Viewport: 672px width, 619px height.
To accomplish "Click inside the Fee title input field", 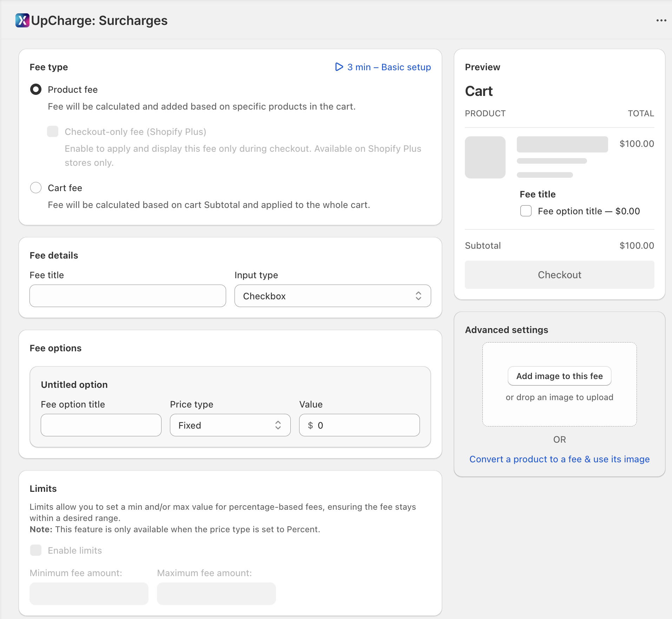I will point(127,296).
